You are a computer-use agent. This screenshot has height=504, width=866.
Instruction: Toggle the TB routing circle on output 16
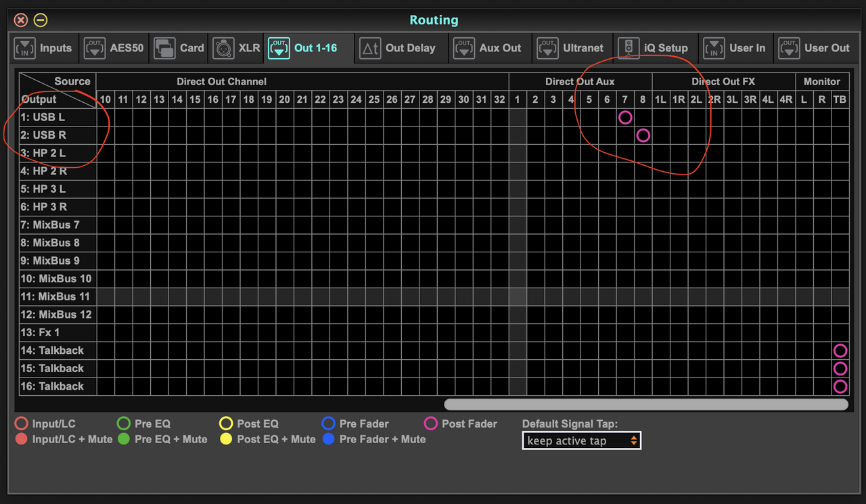840,386
